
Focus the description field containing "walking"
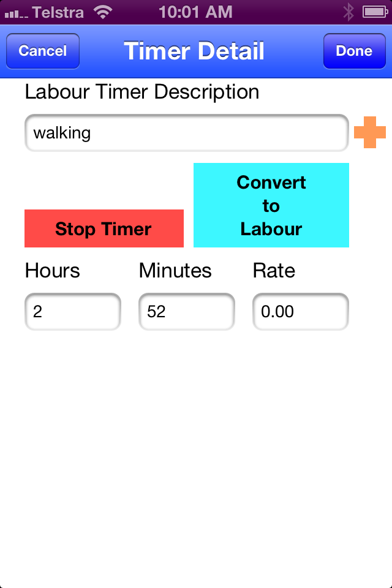click(186, 132)
